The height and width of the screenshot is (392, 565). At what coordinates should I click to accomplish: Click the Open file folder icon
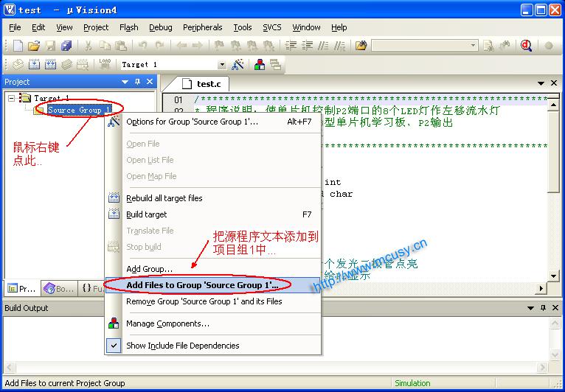coord(34,46)
